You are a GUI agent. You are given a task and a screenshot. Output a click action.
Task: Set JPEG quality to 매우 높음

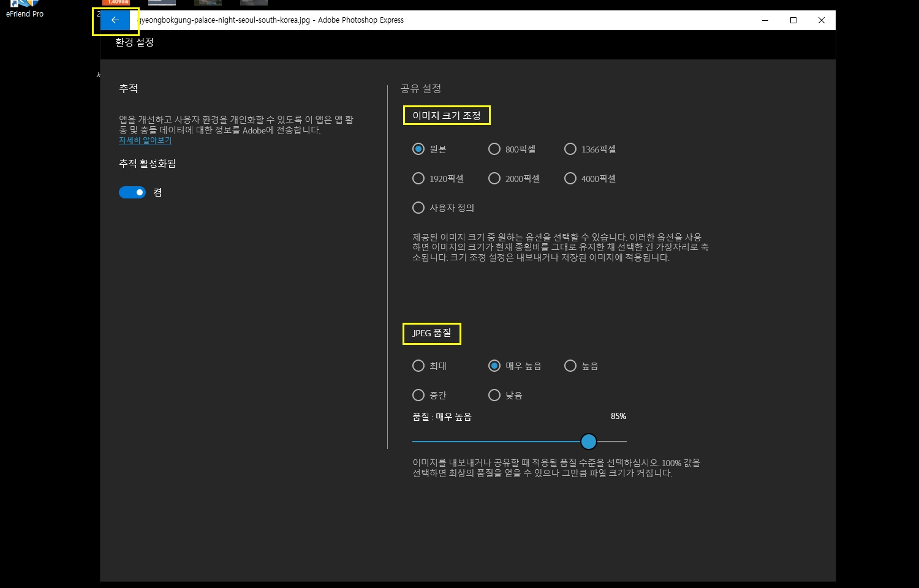coord(494,366)
